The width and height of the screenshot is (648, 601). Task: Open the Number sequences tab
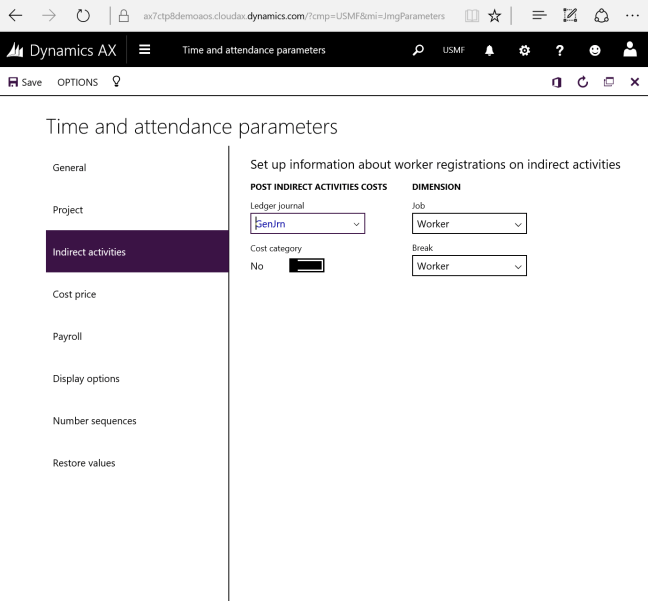pos(94,421)
